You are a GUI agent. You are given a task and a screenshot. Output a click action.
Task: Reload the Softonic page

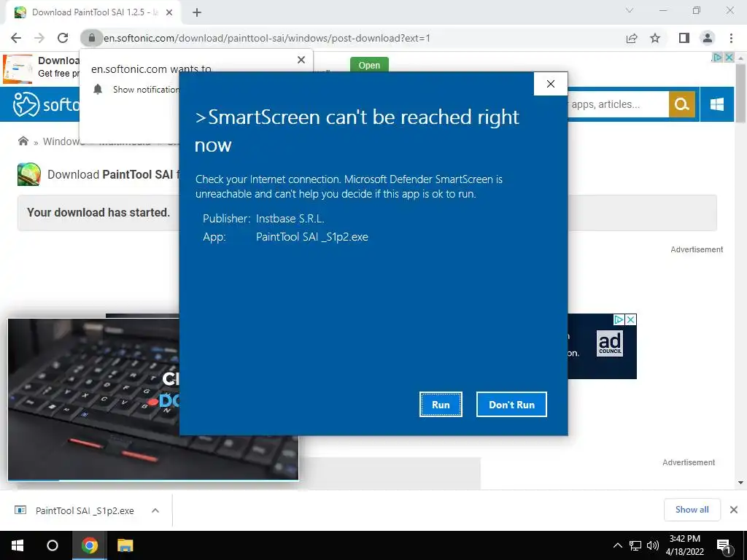pyautogui.click(x=63, y=38)
